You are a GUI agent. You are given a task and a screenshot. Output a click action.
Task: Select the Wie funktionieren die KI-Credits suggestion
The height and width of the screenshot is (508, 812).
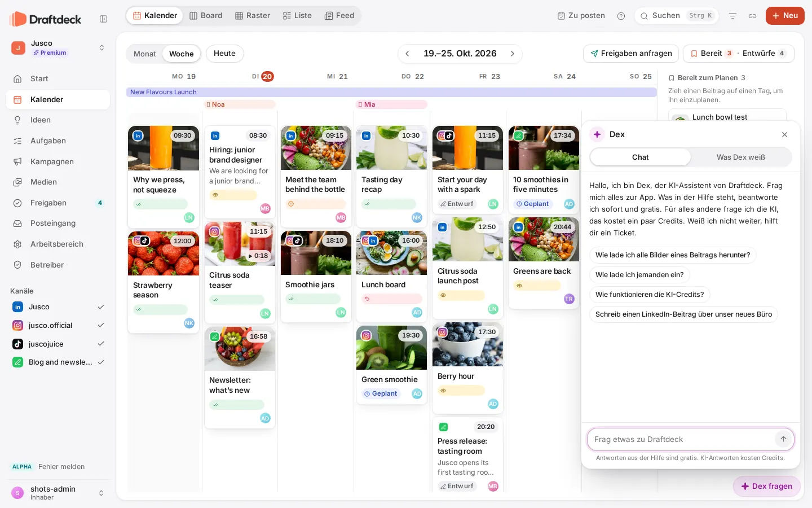(x=650, y=295)
